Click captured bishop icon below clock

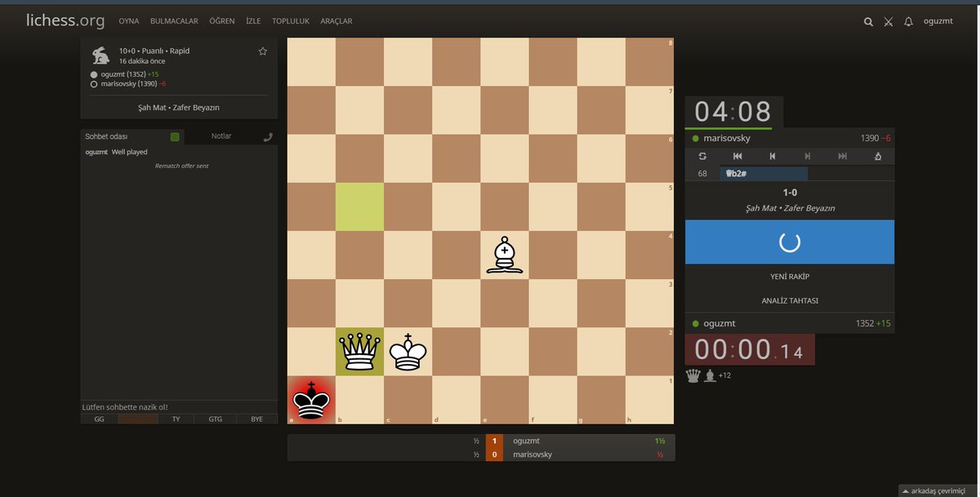click(710, 375)
